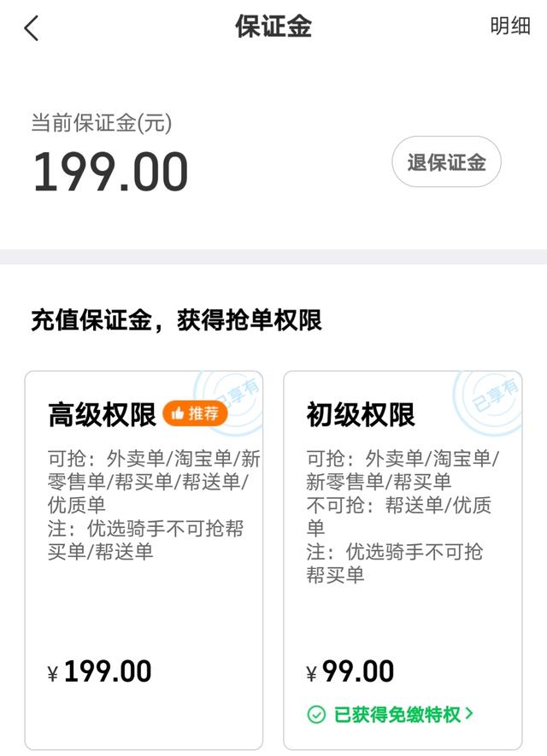Click the 保证金 page title
This screenshot has height=756, width=547.
click(273, 26)
